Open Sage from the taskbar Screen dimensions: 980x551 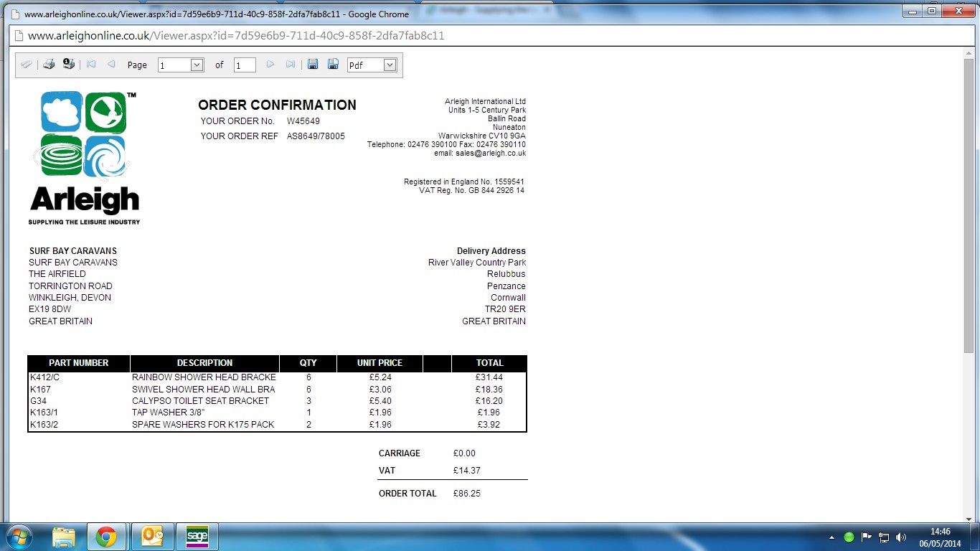197,537
